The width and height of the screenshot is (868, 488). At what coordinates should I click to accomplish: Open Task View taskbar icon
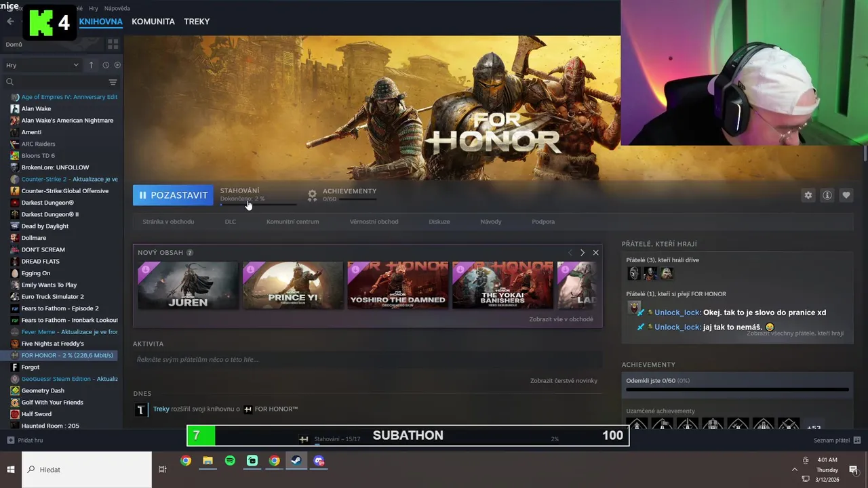coord(163,470)
